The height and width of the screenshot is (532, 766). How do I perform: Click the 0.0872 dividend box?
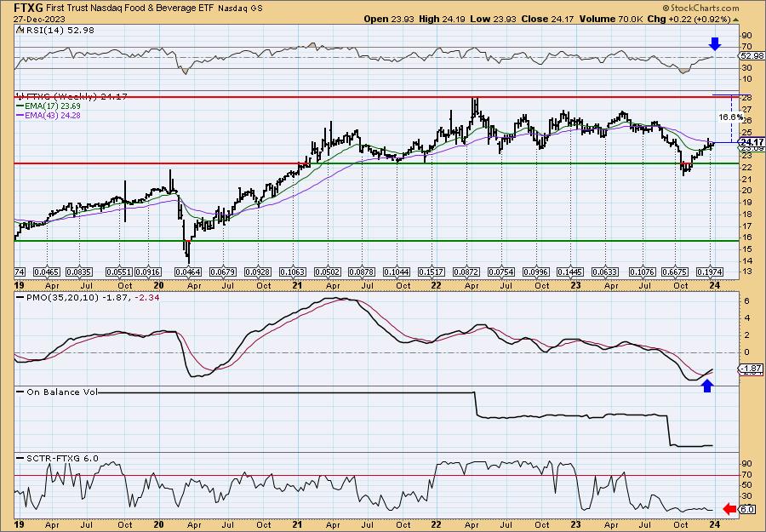click(x=466, y=272)
